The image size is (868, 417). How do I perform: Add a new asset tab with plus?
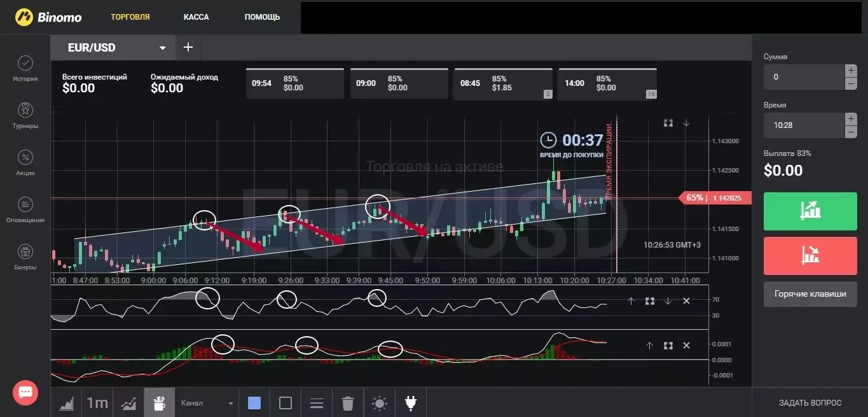click(x=188, y=47)
